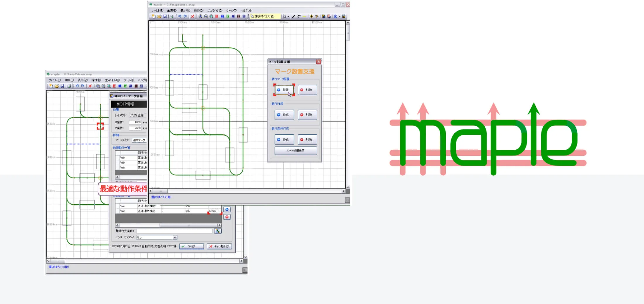644x304 pixels.
Task: Open the インターロックNo dropdown
Action: point(175,237)
